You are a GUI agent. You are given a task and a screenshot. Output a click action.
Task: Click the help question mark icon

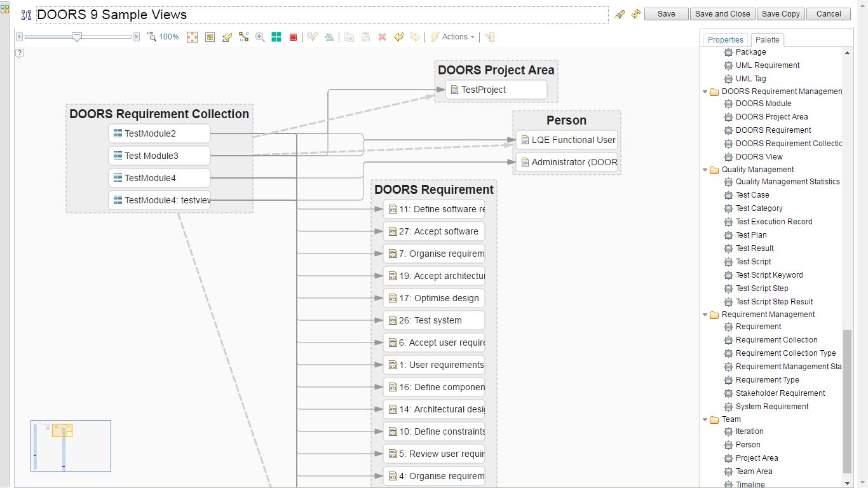pos(20,53)
